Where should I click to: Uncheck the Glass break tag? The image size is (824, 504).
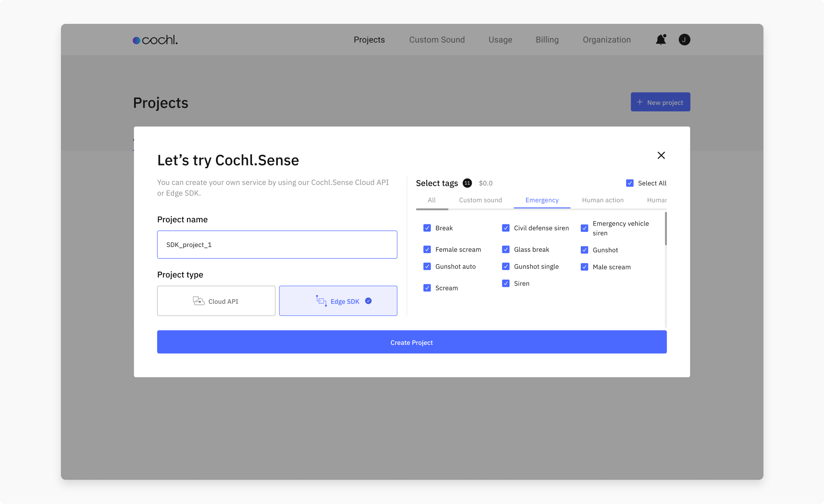pos(506,249)
